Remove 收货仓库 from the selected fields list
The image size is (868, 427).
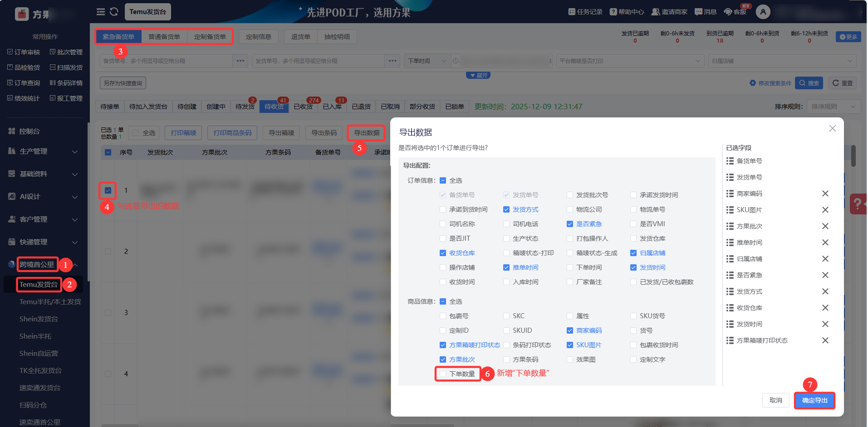[x=825, y=308]
